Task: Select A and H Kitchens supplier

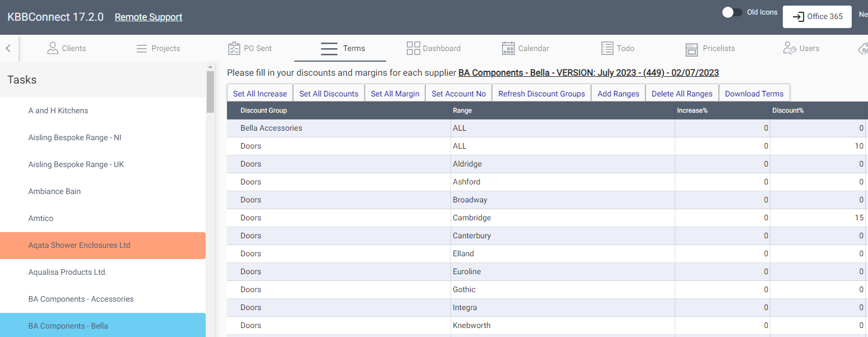Action: point(103,110)
